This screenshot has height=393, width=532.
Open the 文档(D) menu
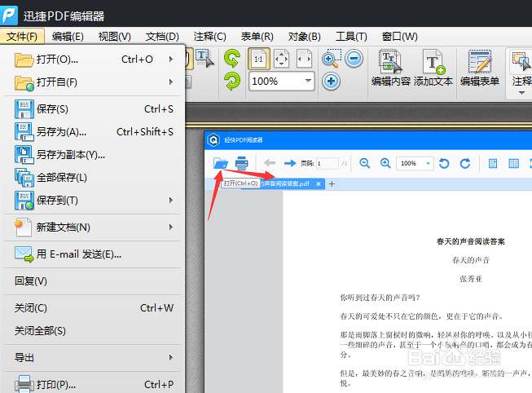[162, 37]
